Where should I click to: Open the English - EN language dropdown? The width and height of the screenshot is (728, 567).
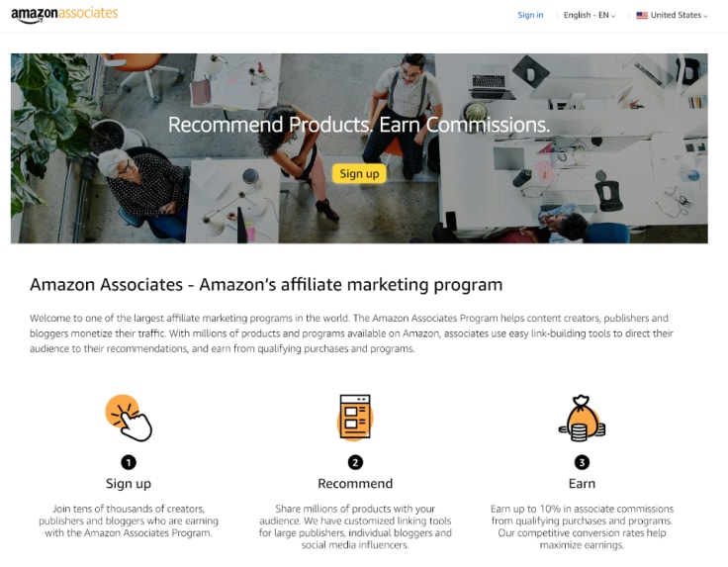pos(590,15)
